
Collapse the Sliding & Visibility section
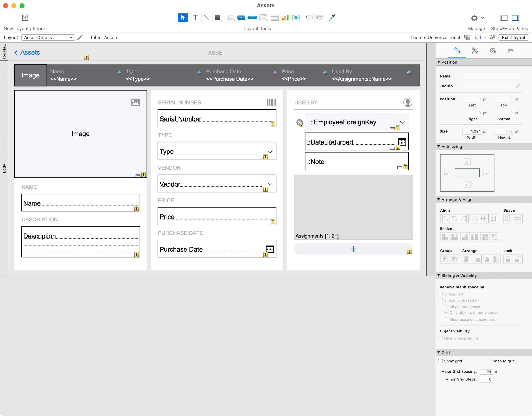(x=439, y=275)
